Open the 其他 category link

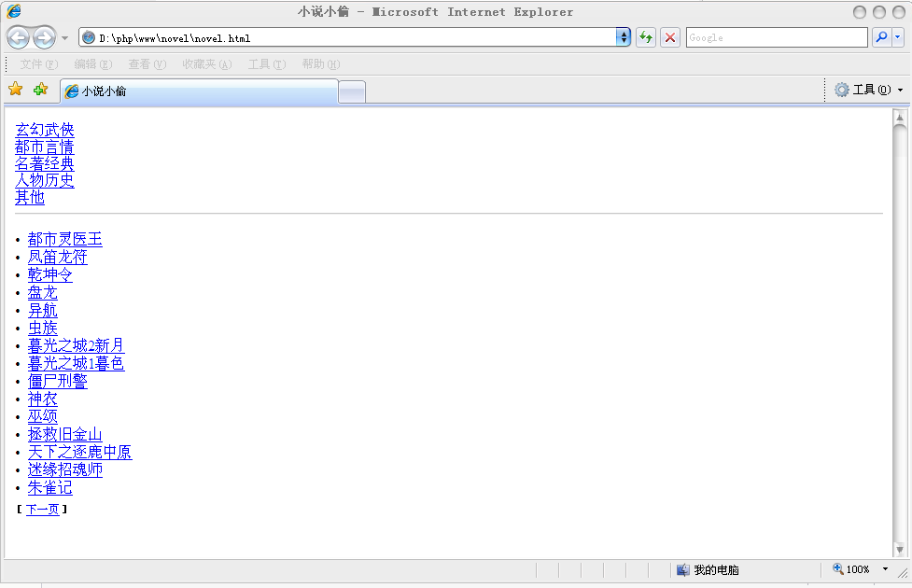coord(30,197)
